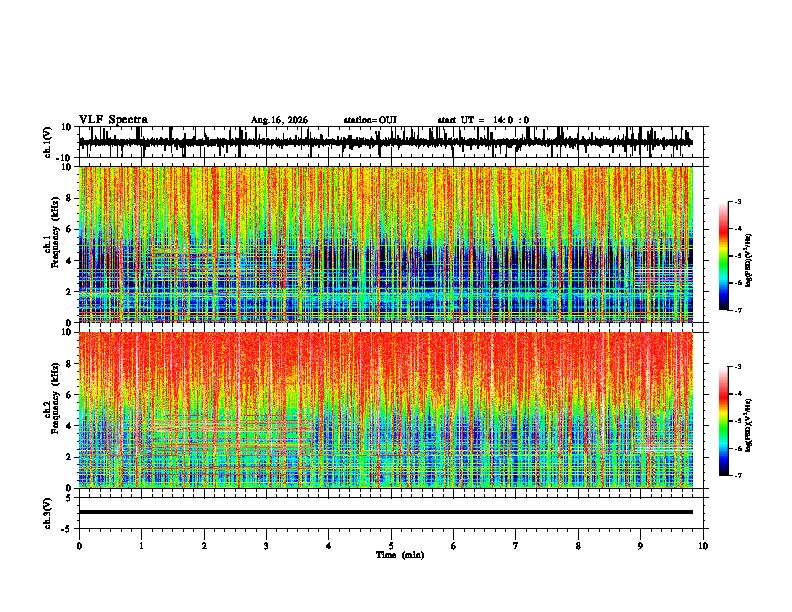Click time axis tick label "1"
This screenshot has height=612, width=792.
[x=141, y=546]
